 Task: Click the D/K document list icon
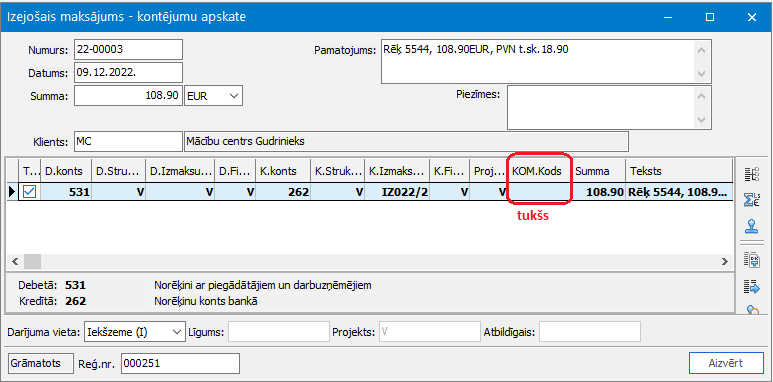click(x=752, y=259)
